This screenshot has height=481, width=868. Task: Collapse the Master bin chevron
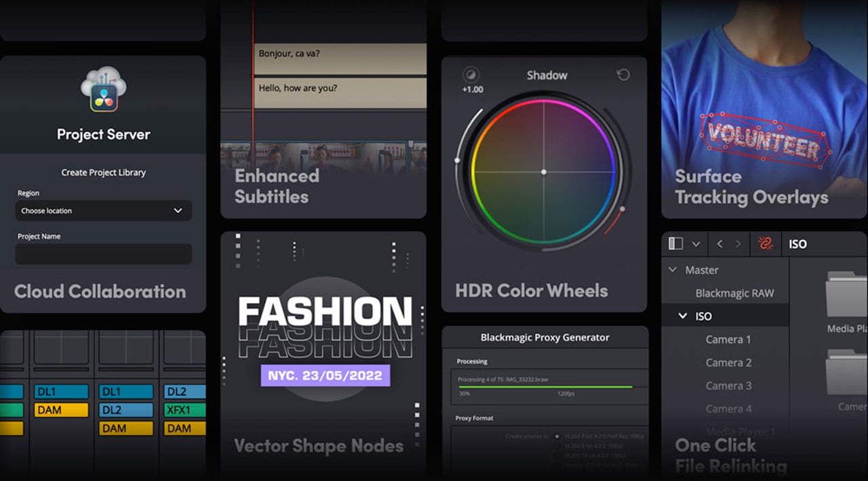(x=673, y=270)
